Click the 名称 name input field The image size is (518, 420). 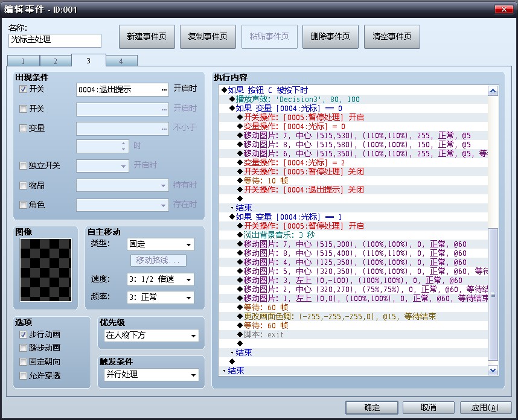point(55,40)
